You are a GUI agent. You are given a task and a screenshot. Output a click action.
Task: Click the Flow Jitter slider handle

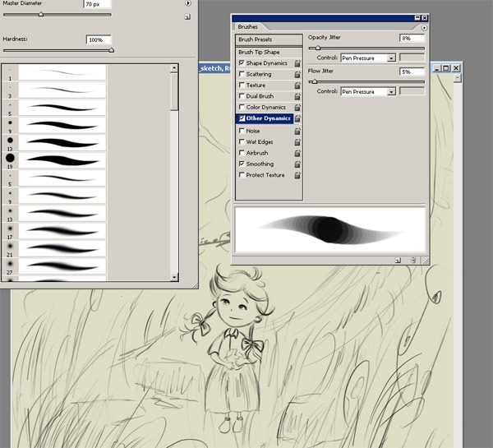315,81
